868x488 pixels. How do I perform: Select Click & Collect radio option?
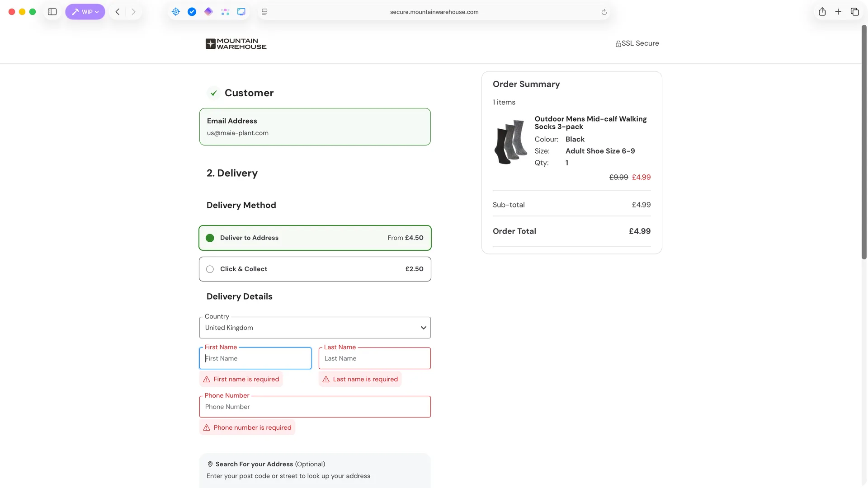tap(210, 269)
